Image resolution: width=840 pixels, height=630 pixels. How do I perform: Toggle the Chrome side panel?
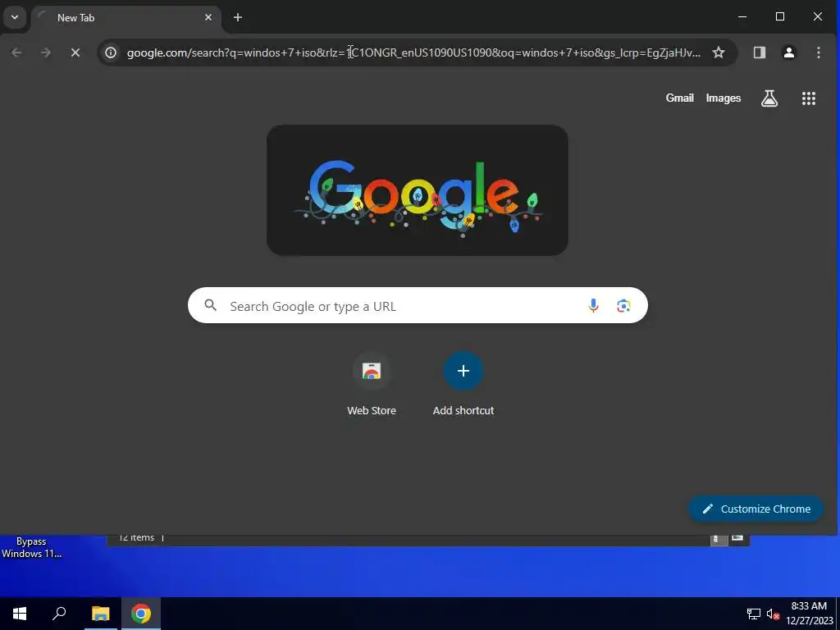point(759,52)
